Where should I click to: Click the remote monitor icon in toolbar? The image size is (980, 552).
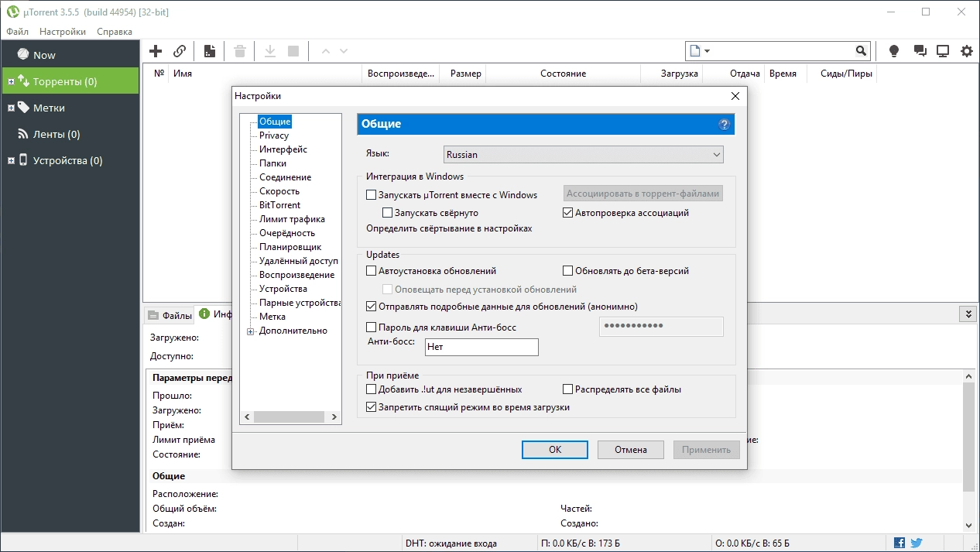click(943, 51)
